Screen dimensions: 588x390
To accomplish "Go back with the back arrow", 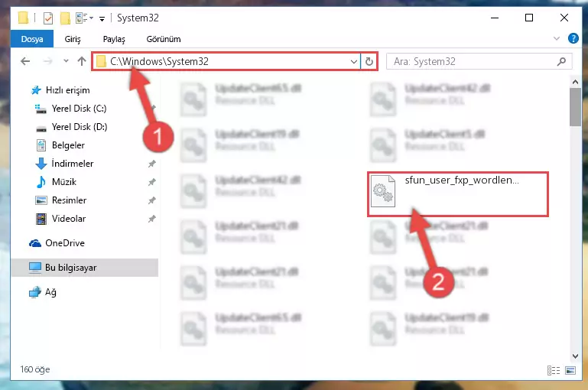I will click(25, 61).
